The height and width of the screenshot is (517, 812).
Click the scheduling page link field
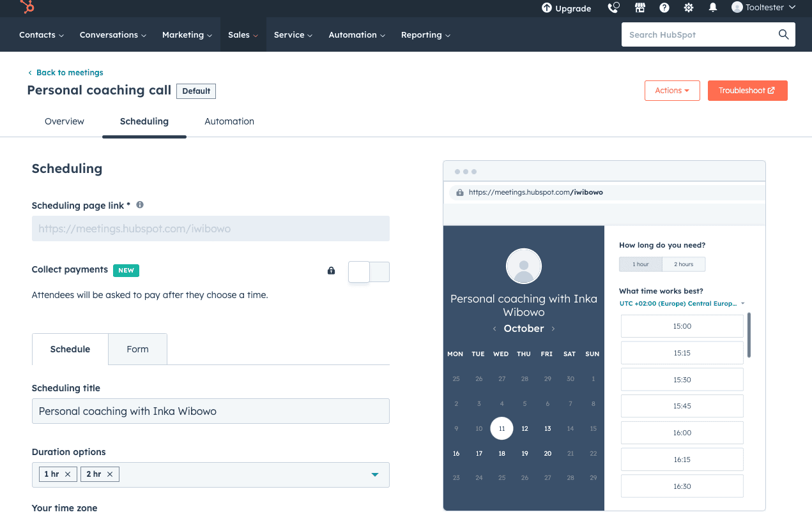[x=211, y=229]
